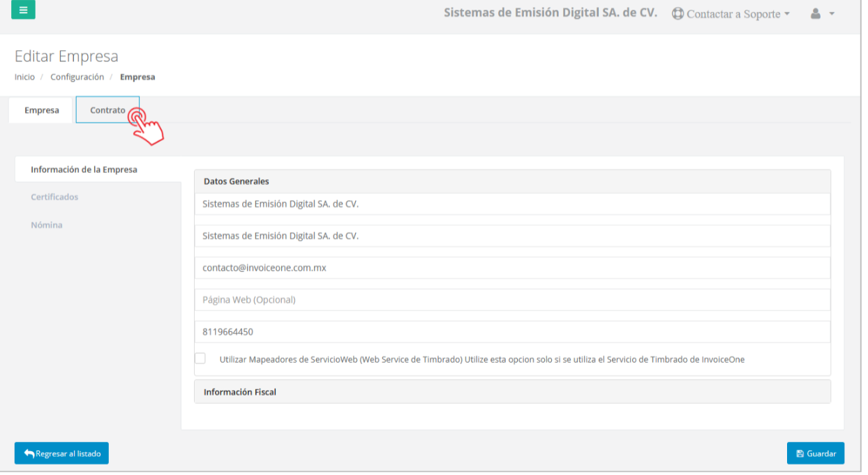
Task: Open the green hamburger menu
Action: click(x=23, y=10)
